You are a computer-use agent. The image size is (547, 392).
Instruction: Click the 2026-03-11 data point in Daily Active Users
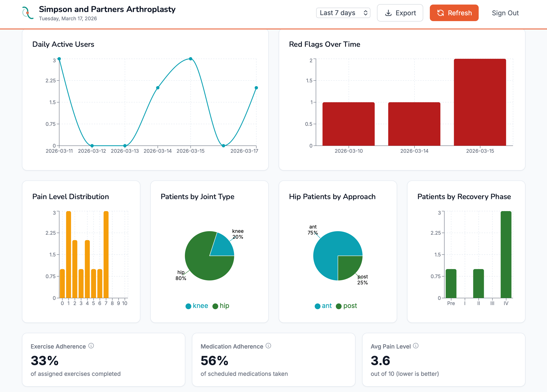[59, 59]
